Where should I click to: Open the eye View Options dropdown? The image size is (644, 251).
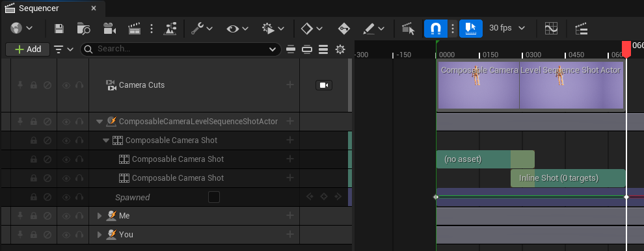(x=237, y=29)
